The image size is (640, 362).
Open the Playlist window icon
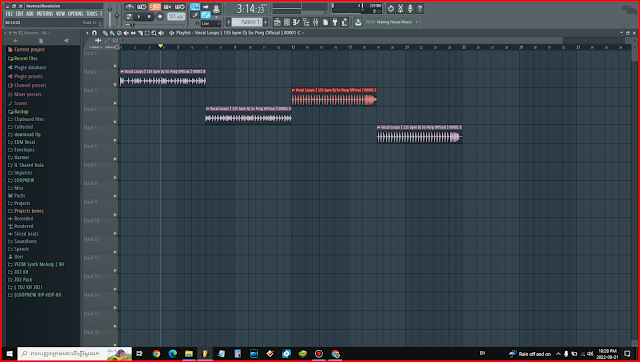point(278,22)
